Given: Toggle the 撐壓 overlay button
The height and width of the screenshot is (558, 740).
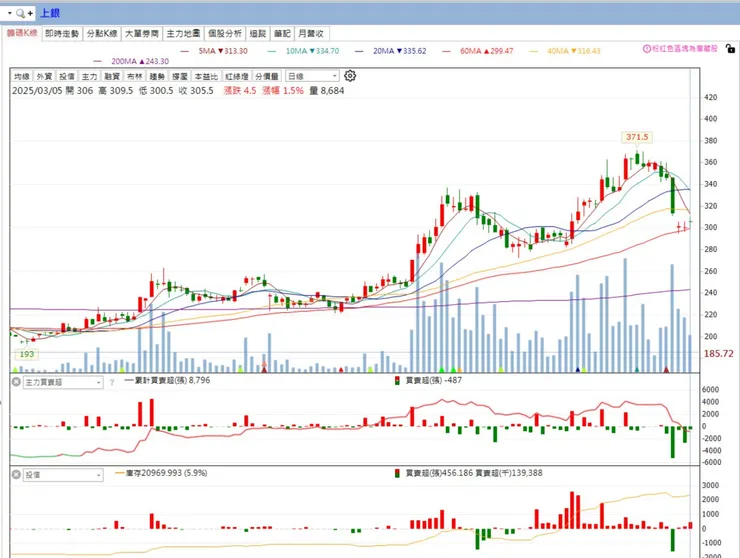Looking at the screenshot, I should click(x=180, y=76).
